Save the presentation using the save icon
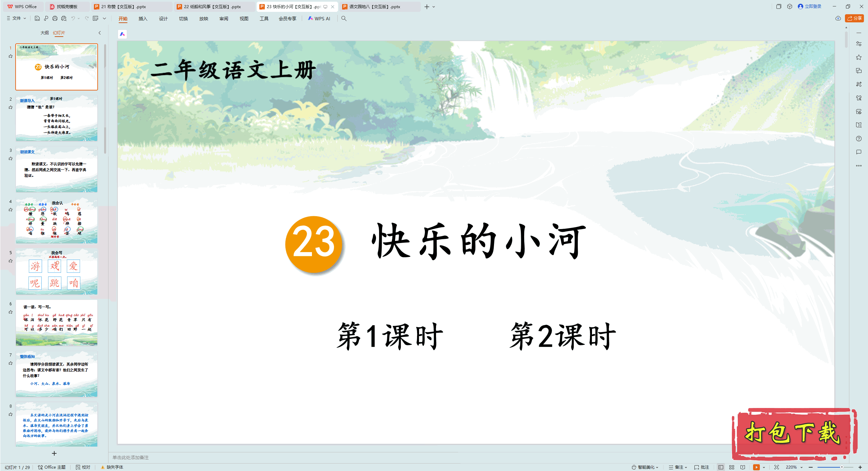This screenshot has width=868, height=471. (x=37, y=19)
